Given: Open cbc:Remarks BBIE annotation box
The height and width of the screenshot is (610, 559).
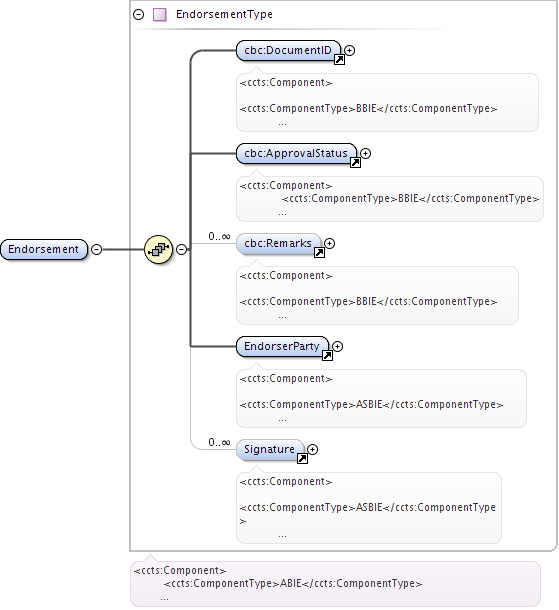Looking at the screenshot, I should pos(377,295).
